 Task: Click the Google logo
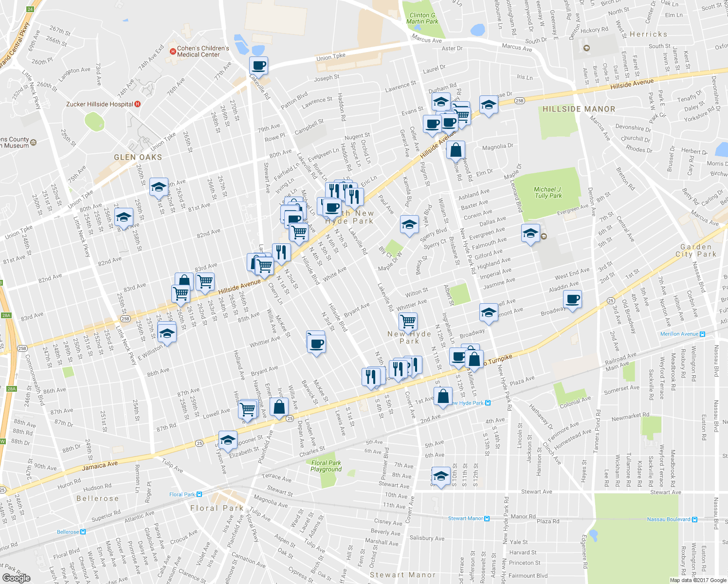click(x=16, y=578)
